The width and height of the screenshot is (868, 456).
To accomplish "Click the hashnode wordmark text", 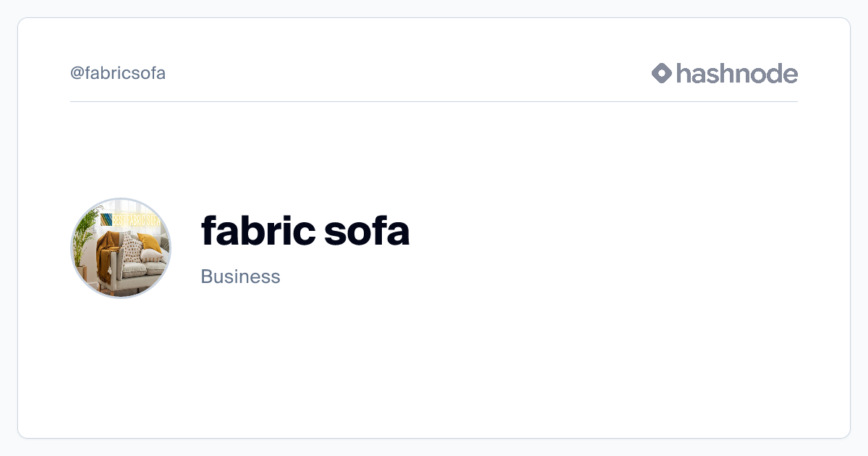I will point(736,73).
